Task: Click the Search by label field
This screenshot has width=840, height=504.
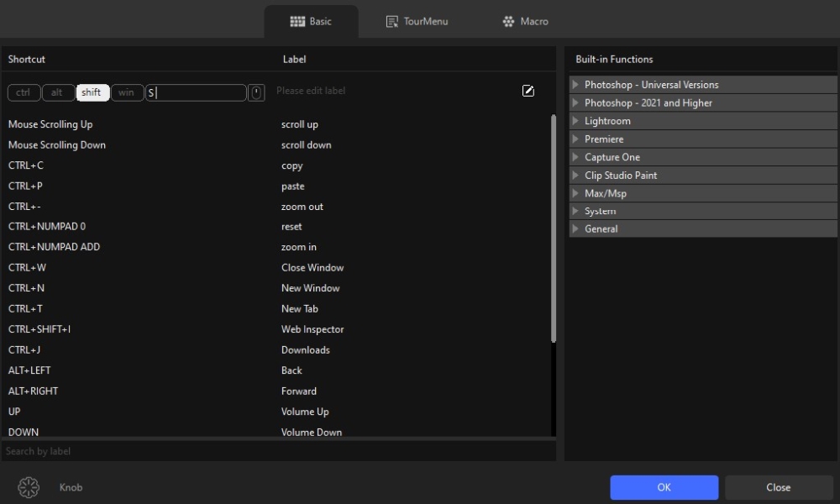Action: (277, 451)
